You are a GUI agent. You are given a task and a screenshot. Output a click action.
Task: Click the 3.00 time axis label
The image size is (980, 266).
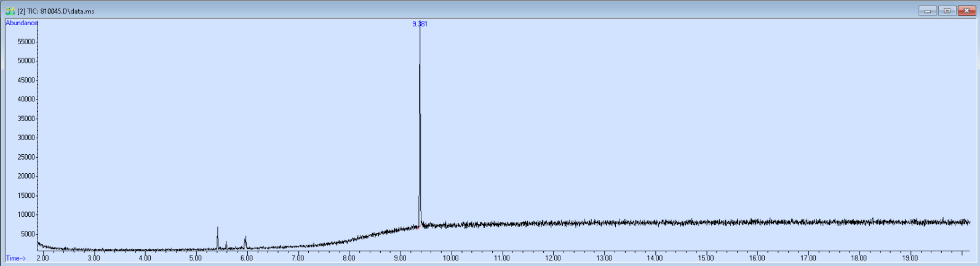tap(94, 258)
